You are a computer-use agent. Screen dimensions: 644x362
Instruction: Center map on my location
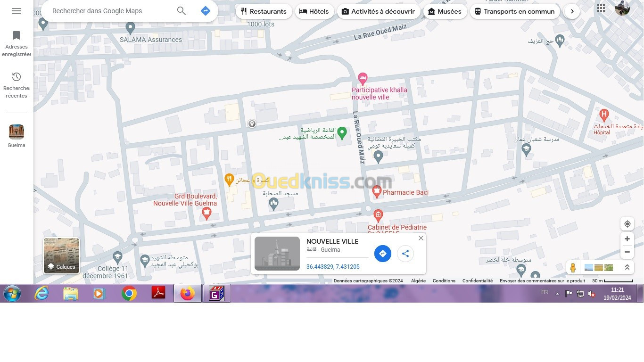click(627, 224)
